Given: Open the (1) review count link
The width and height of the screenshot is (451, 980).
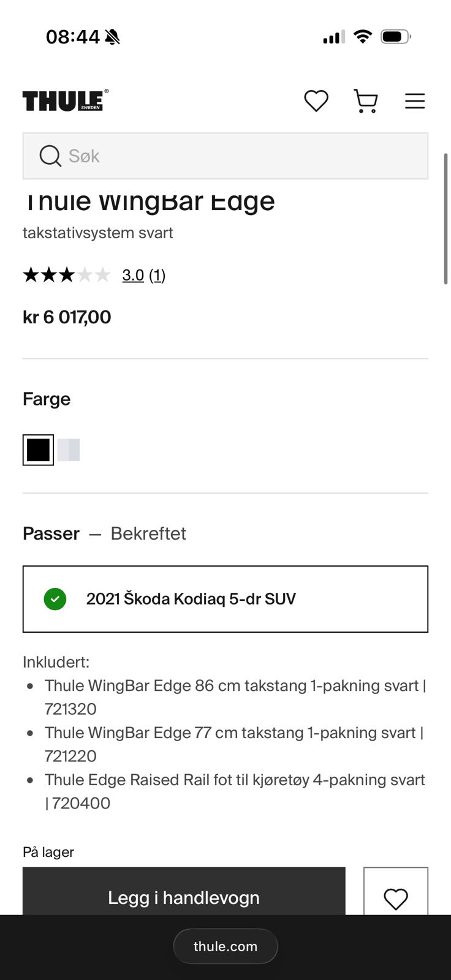Looking at the screenshot, I should 157,275.
